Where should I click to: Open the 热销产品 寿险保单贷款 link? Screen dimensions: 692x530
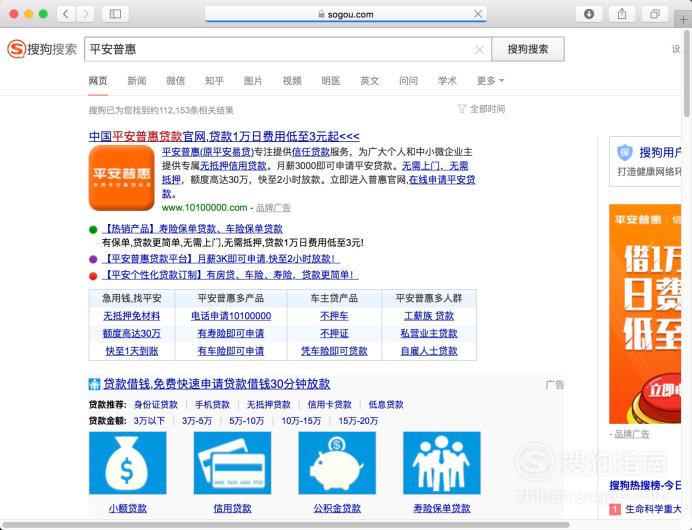[x=192, y=229]
